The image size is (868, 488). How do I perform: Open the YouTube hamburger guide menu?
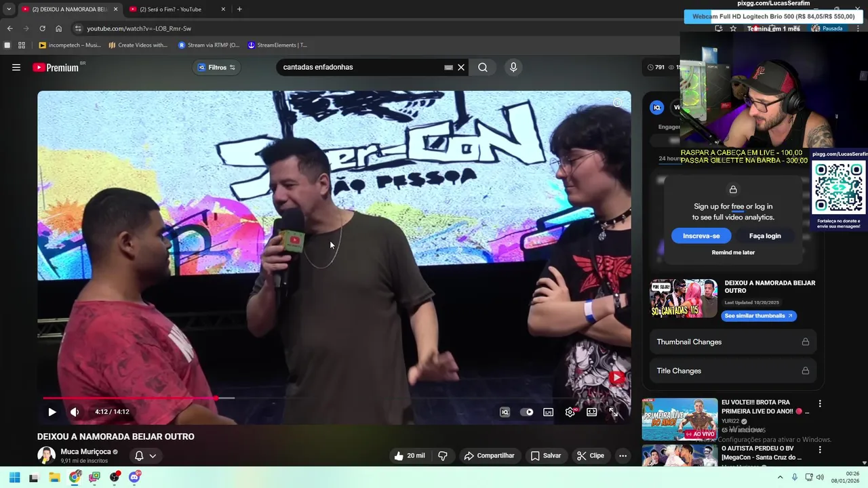click(x=16, y=67)
